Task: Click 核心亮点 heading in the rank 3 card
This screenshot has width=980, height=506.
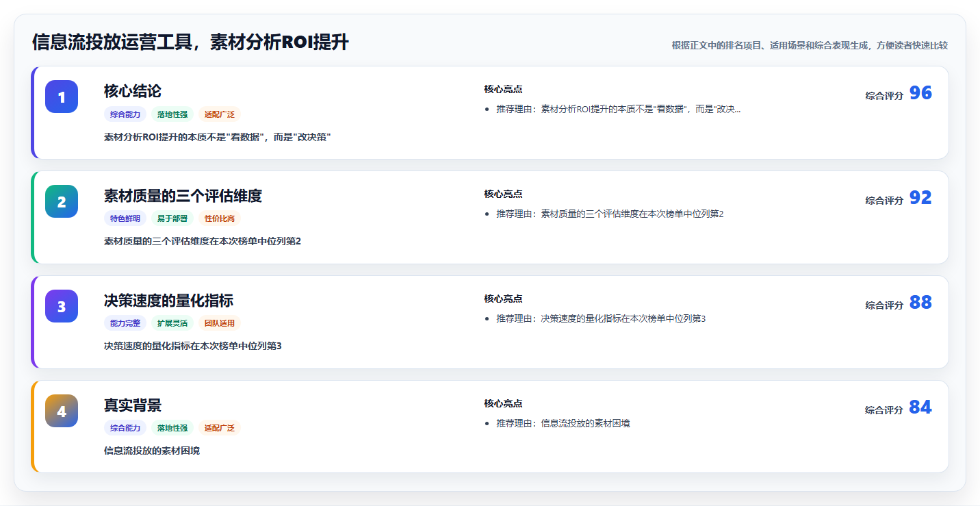Action: pyautogui.click(x=503, y=299)
